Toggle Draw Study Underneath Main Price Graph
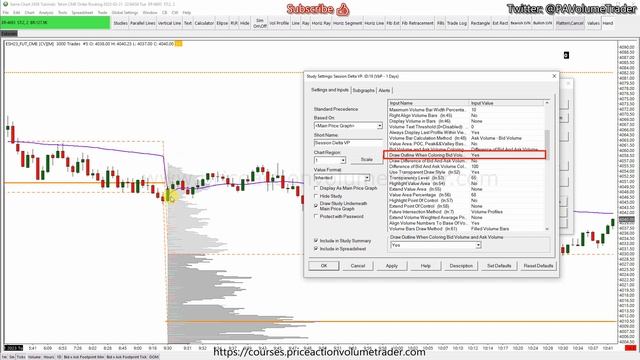 click(316, 206)
